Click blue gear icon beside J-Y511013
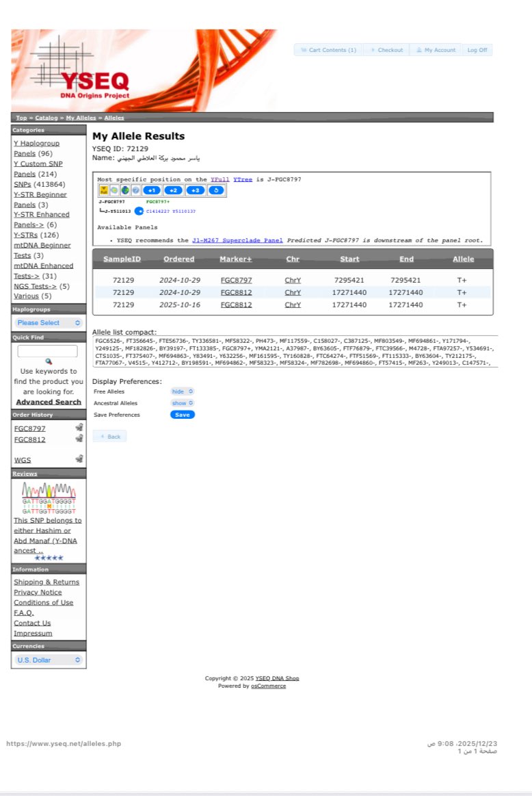This screenshot has height=796, width=532. click(139, 211)
